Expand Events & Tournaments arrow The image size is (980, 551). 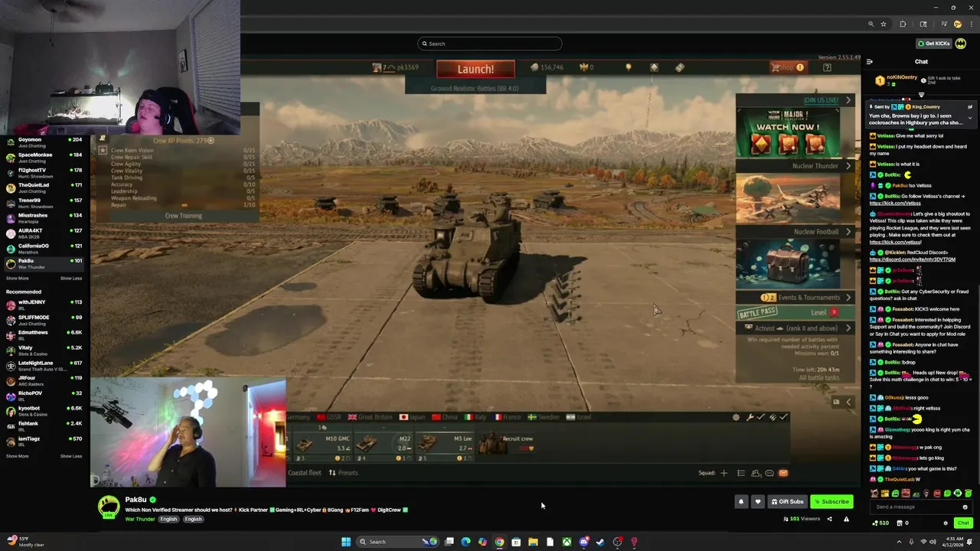coord(848,298)
